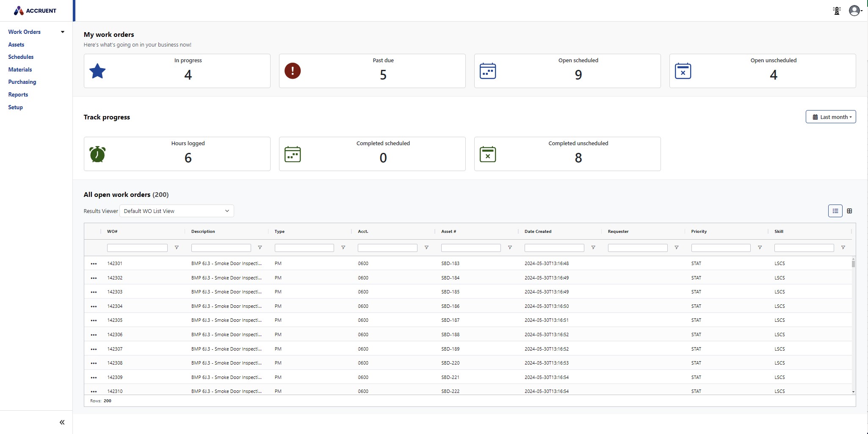Open the Reports menu item
The image size is (868, 434).
(x=18, y=94)
